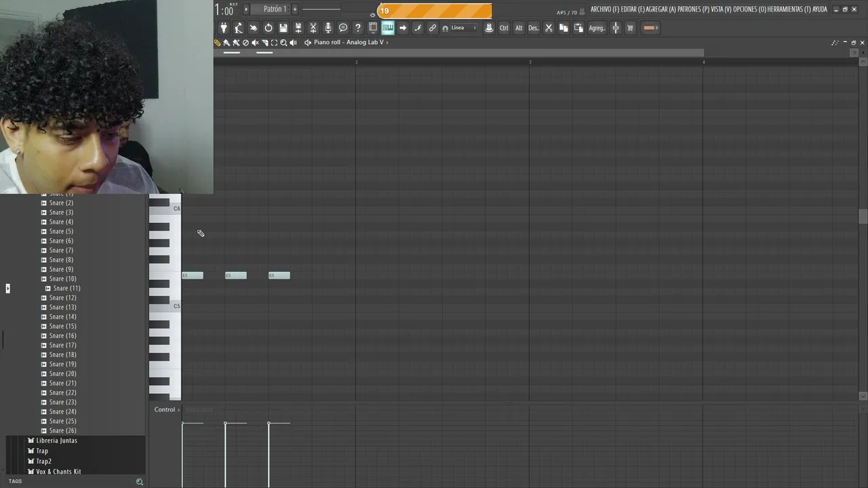Viewport: 868px width, 488px height.
Task: Open the PATRONES menu
Action: click(694, 9)
